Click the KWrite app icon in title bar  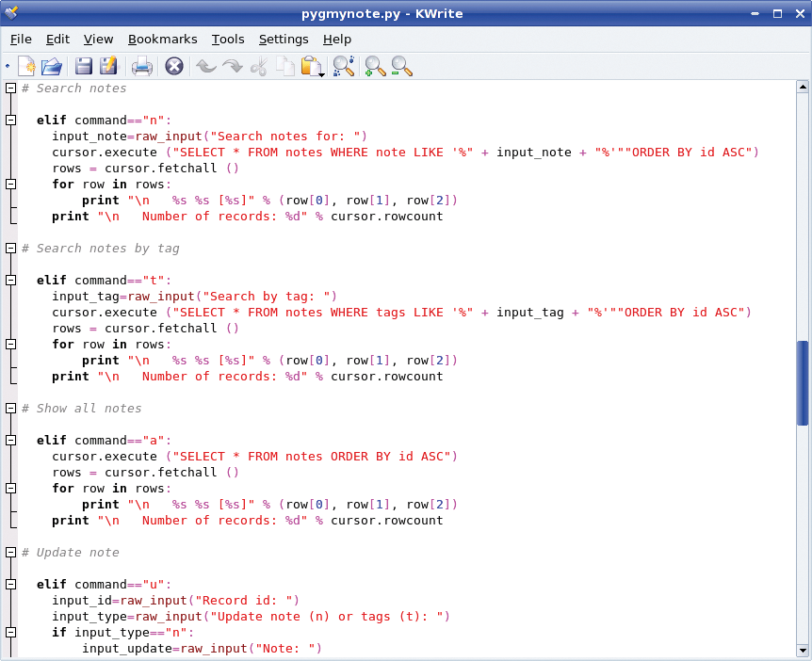(10, 11)
